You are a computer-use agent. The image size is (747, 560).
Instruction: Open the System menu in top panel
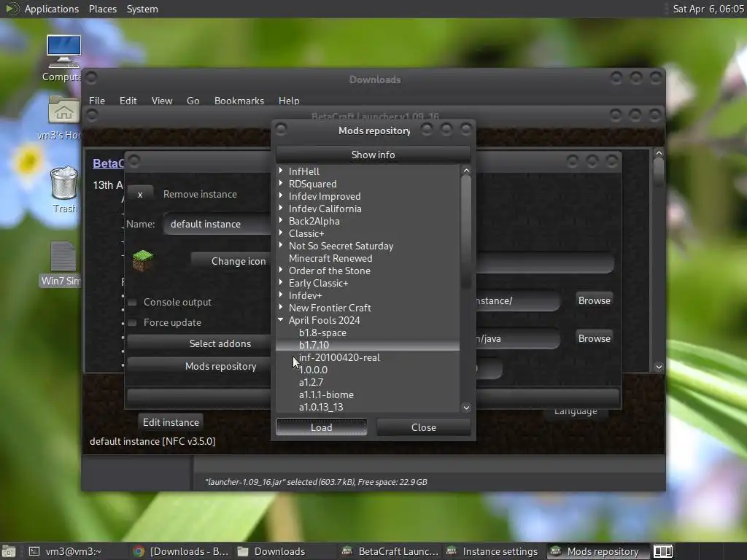pos(142,9)
